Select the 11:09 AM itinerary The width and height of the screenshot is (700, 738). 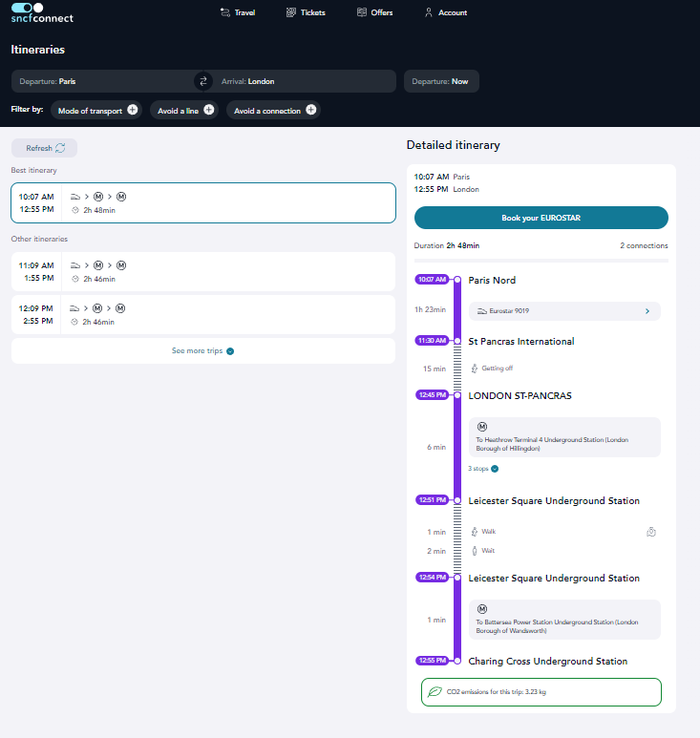(x=202, y=272)
